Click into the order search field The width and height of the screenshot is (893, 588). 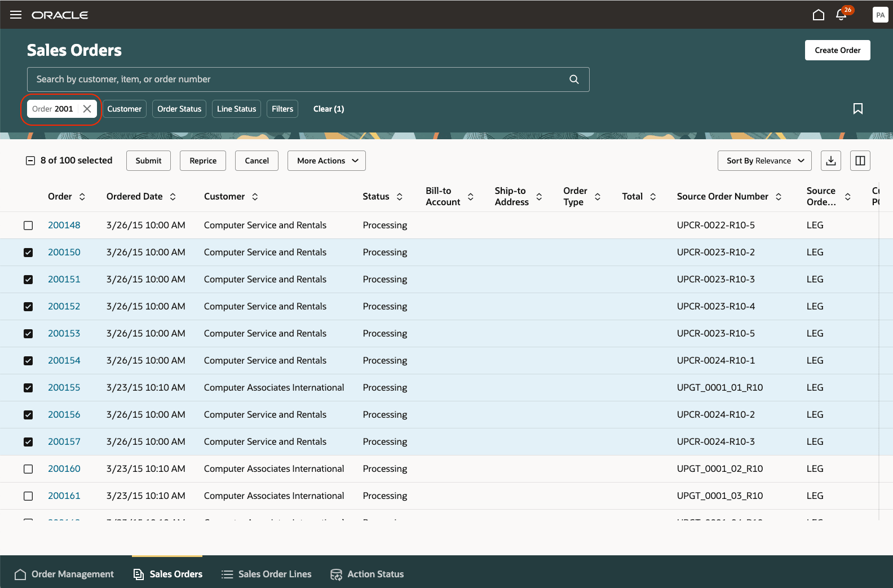pyautogui.click(x=299, y=79)
